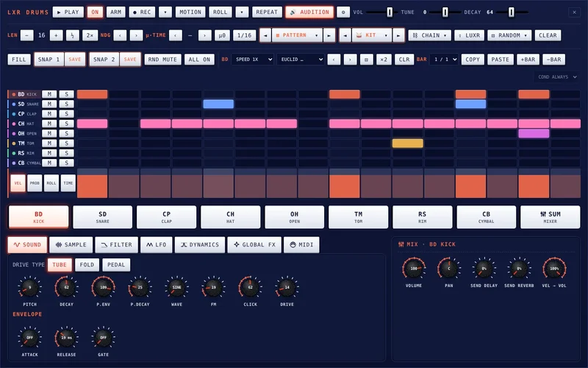
Task: Open the dropdown arrow next to ROLL
Action: [x=242, y=12]
